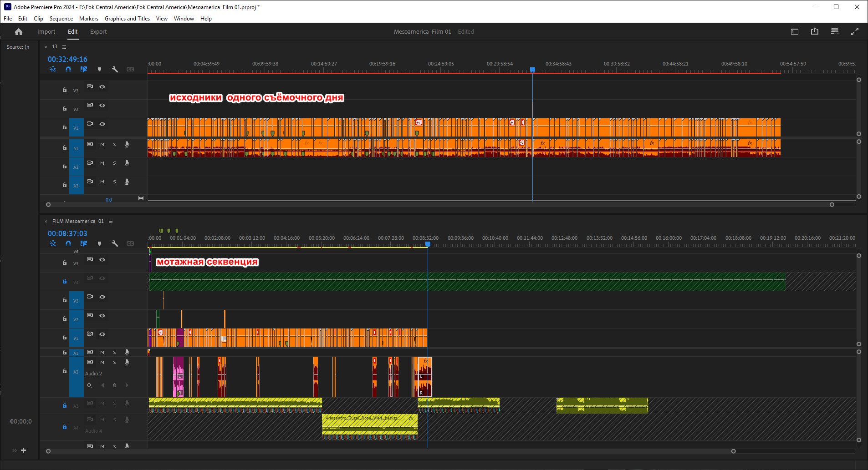Toggle Snap magnet in FILM Mesoamerica timeline
Screen dimensions: 868x470
coord(68,243)
